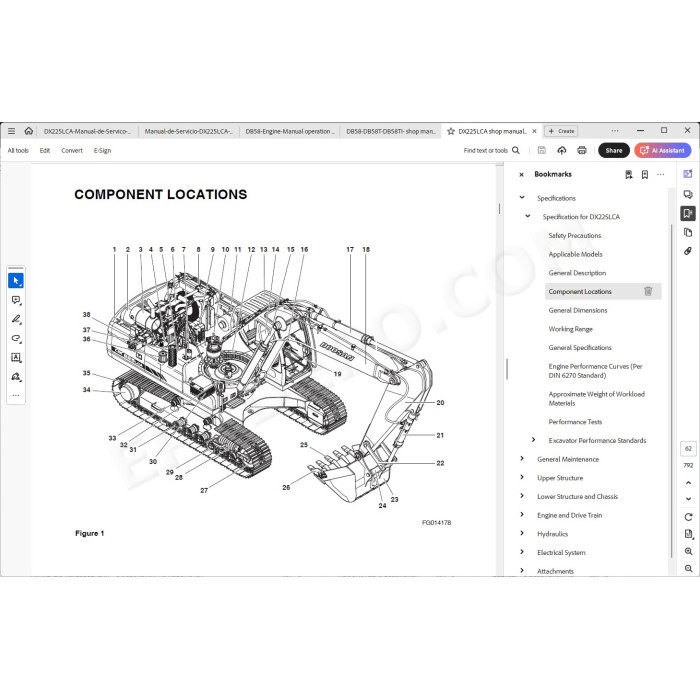Screen dimensions: 700x700
Task: Delete the Component Locations bookmark
Action: 648,291
